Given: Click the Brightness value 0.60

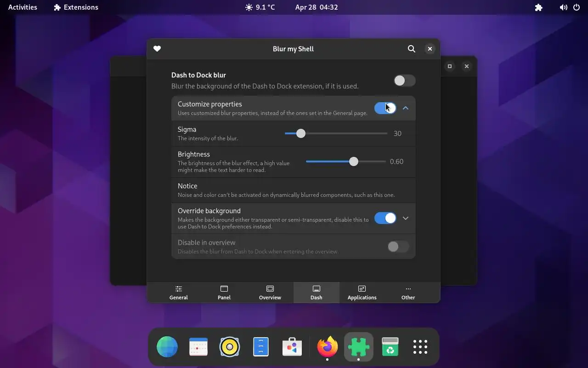Looking at the screenshot, I should coord(396,161).
